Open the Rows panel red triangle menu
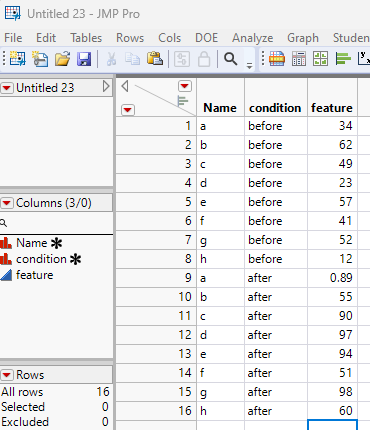This screenshot has height=430, width=370. pos(7,375)
